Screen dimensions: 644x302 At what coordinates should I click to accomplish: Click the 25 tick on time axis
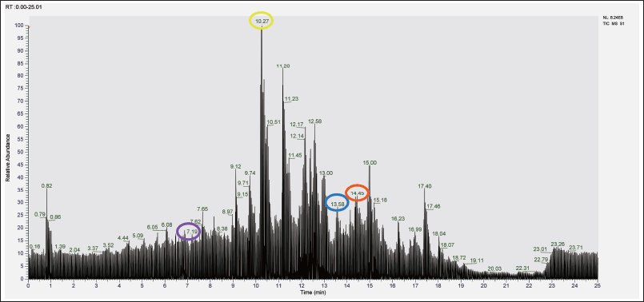coord(597,284)
